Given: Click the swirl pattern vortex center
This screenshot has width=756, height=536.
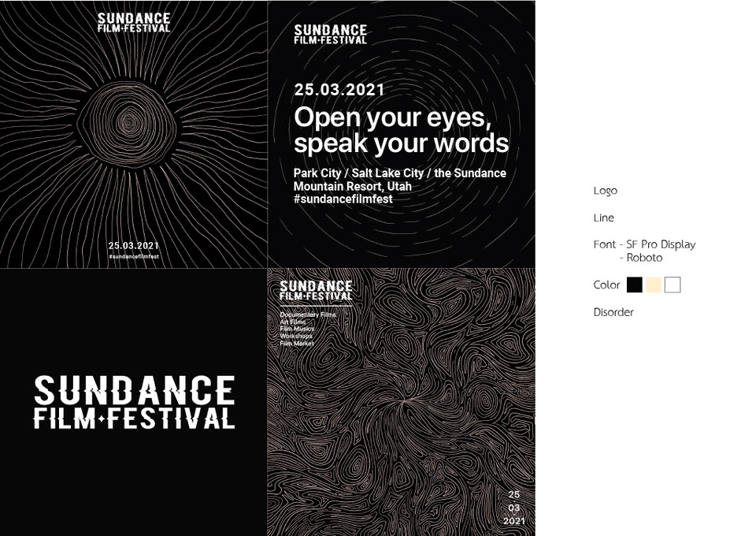Looking at the screenshot, I should (x=403, y=400).
